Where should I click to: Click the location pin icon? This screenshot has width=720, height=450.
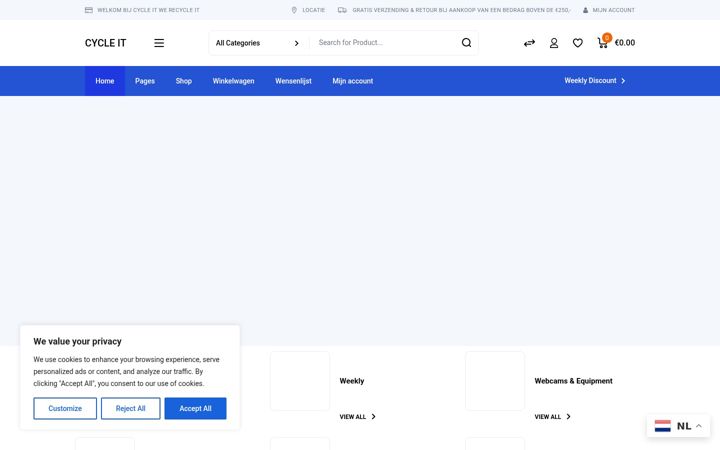294,10
